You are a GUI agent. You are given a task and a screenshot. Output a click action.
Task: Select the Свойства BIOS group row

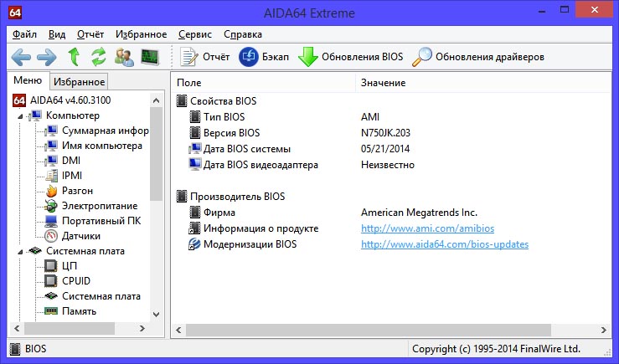216,101
